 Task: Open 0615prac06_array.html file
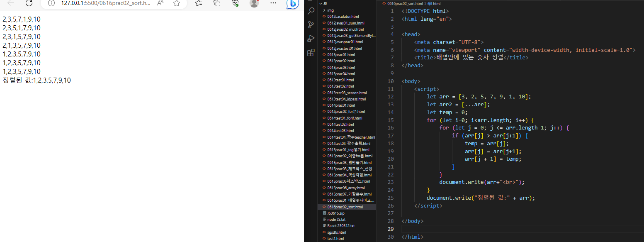[x=347, y=188]
